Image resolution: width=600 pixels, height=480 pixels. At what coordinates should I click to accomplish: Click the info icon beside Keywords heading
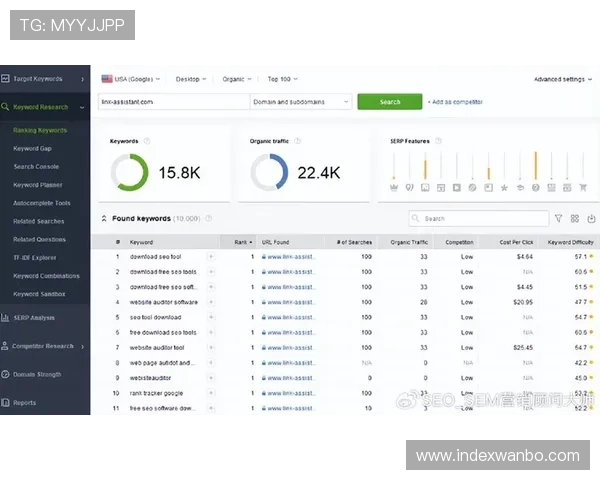pyautogui.click(x=147, y=141)
